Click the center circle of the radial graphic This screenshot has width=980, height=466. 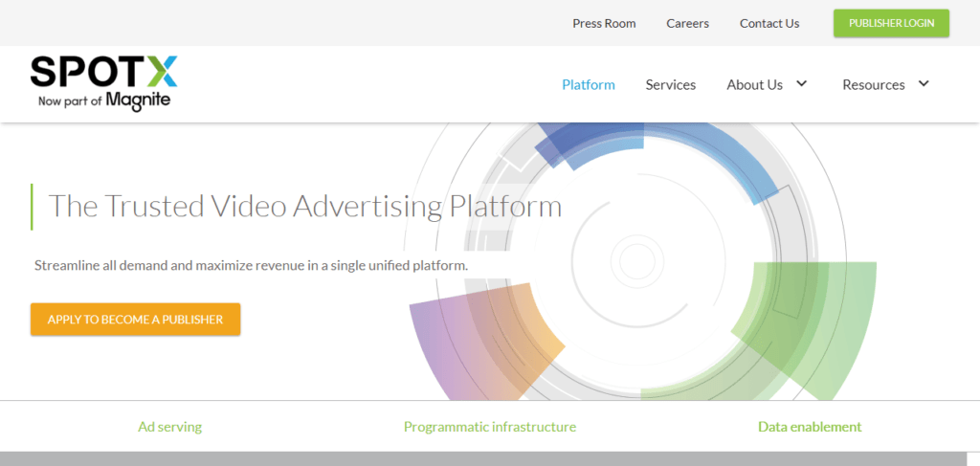coord(636,260)
